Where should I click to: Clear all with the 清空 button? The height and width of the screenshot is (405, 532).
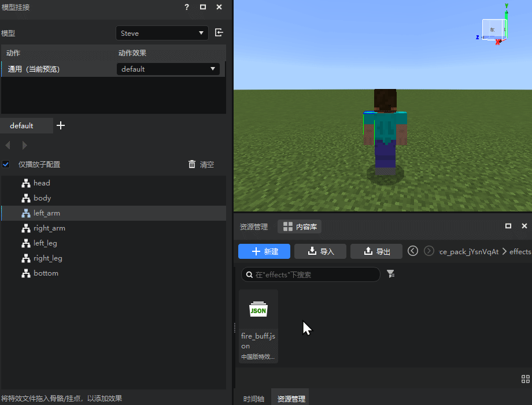[x=201, y=165]
